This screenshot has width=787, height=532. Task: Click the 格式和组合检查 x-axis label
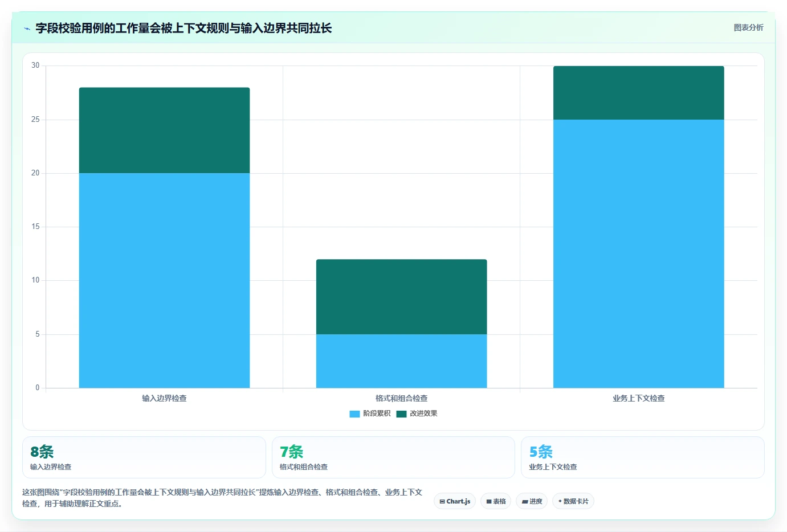click(x=401, y=398)
